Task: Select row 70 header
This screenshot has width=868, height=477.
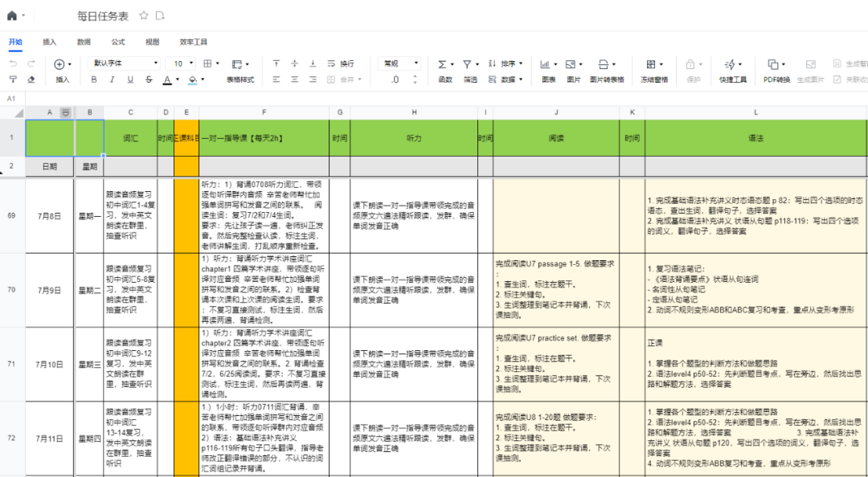Action: 11,290
